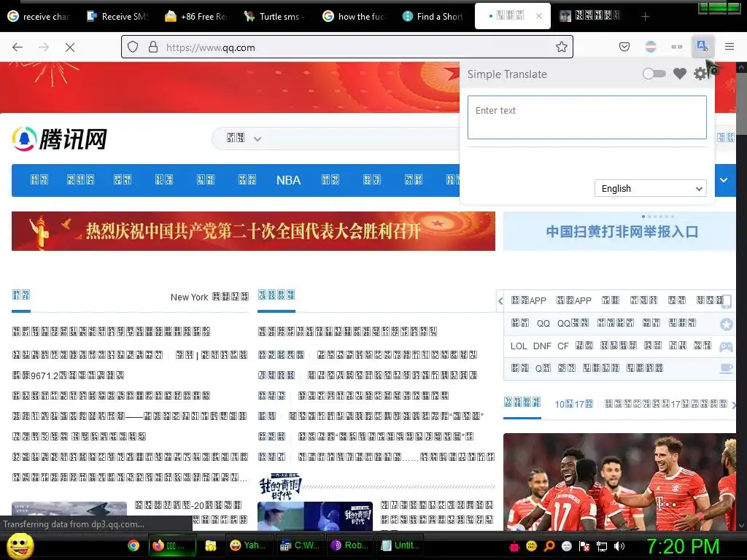Click the star icon beside the QQ links
Screen dimensions: 747x560
pos(726,324)
